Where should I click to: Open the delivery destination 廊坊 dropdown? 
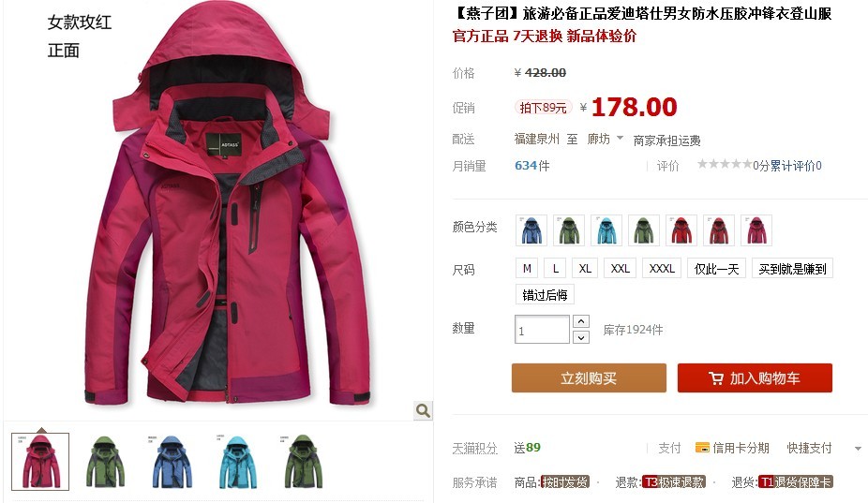click(x=605, y=139)
